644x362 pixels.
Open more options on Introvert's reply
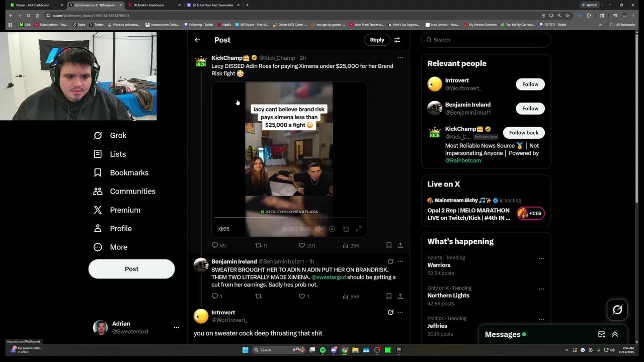coord(400,312)
